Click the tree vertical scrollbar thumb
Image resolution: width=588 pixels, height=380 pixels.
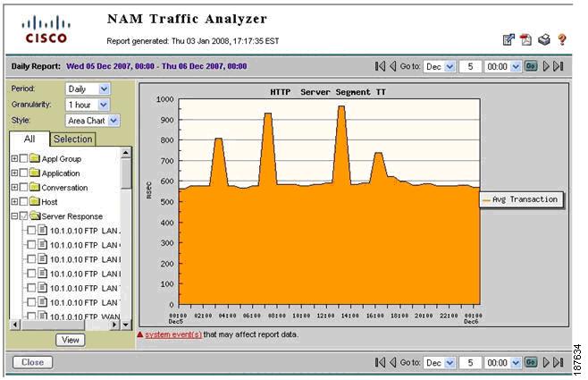pyautogui.click(x=126, y=173)
